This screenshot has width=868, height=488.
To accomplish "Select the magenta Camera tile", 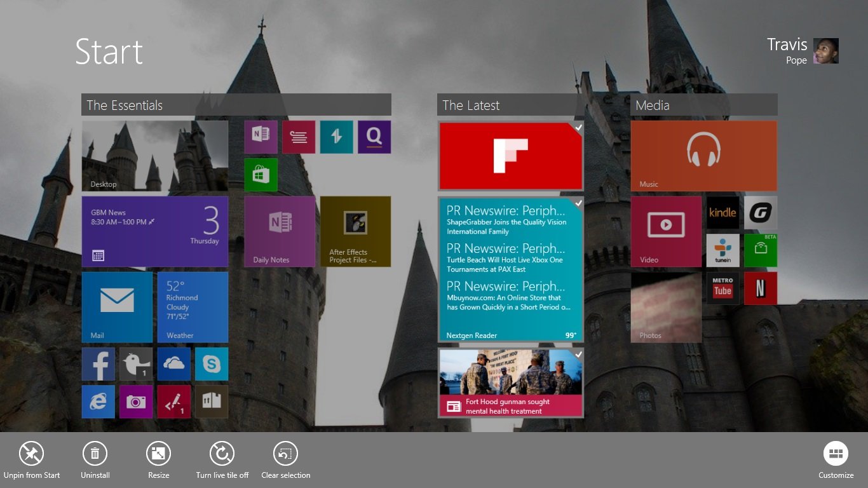I will 136,402.
